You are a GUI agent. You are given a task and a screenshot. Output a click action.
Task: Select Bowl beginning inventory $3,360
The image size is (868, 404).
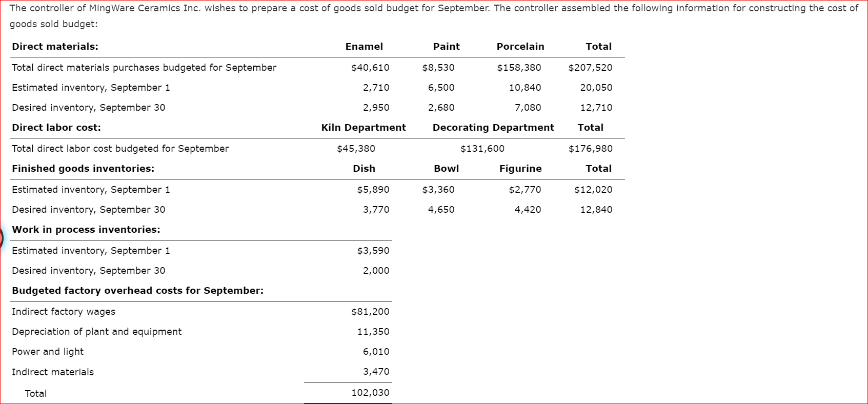click(x=438, y=190)
